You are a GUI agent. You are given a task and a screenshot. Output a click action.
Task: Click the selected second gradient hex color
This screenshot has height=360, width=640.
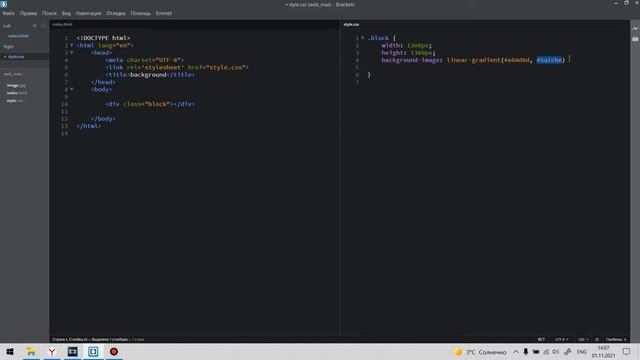[549, 60]
